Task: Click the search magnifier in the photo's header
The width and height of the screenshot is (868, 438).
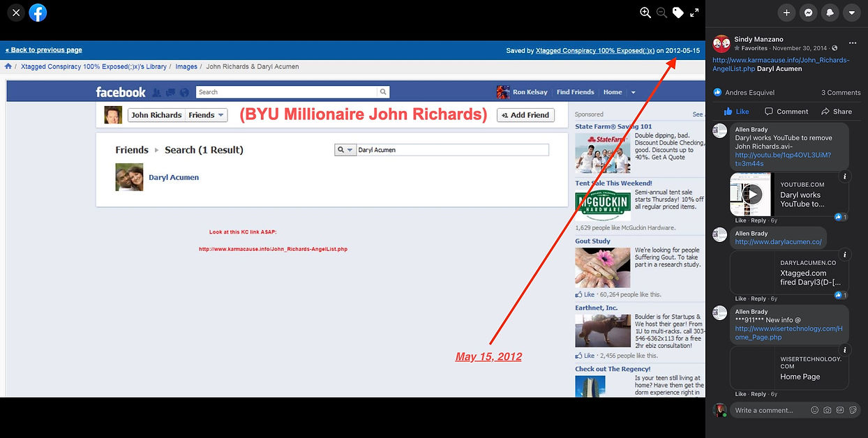Action: pyautogui.click(x=383, y=92)
